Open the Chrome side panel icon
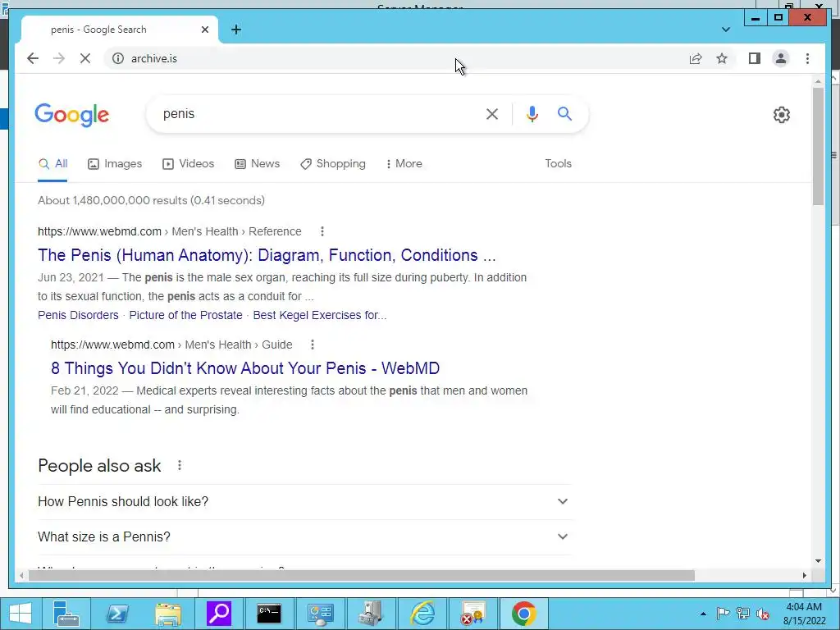This screenshot has height=630, width=840. [755, 58]
